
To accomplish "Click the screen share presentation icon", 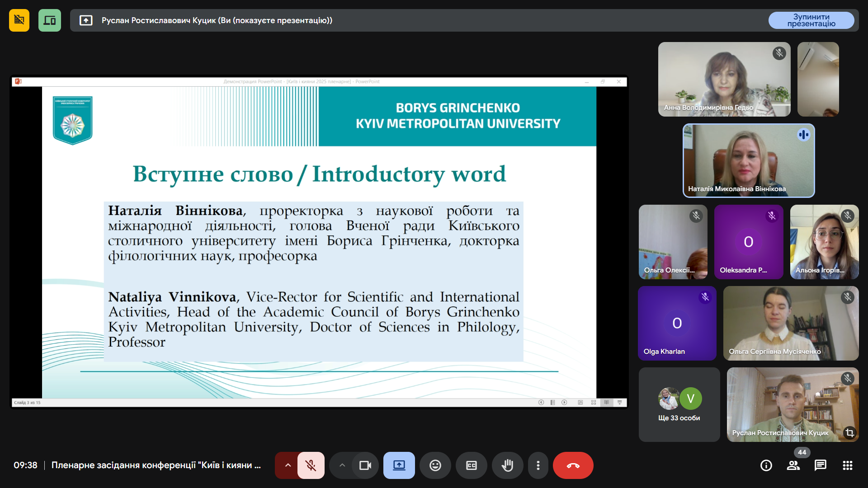I will click(x=399, y=465).
